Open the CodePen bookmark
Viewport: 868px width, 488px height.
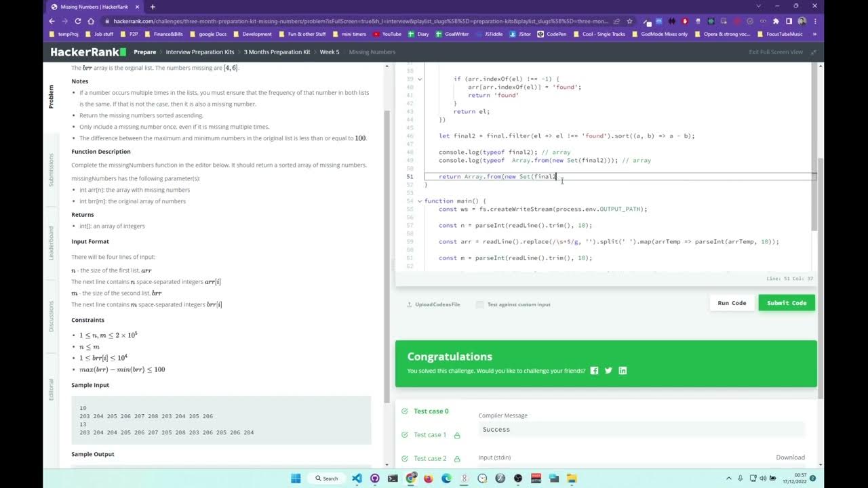point(552,34)
